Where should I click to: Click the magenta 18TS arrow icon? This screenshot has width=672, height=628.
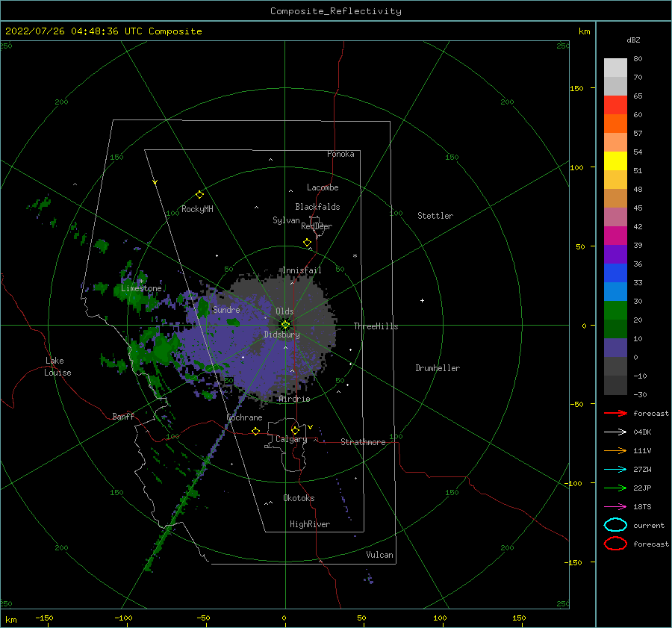point(615,507)
